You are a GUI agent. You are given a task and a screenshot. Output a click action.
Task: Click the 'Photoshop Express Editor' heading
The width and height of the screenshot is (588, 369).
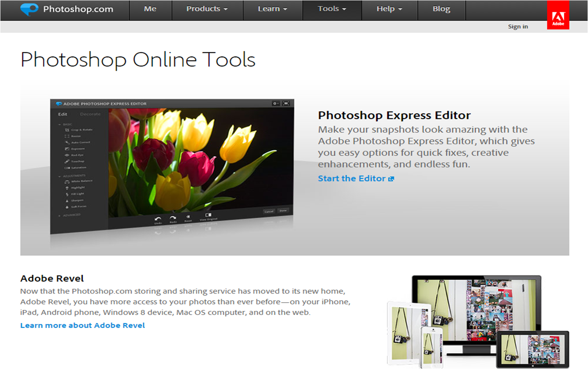[394, 115]
